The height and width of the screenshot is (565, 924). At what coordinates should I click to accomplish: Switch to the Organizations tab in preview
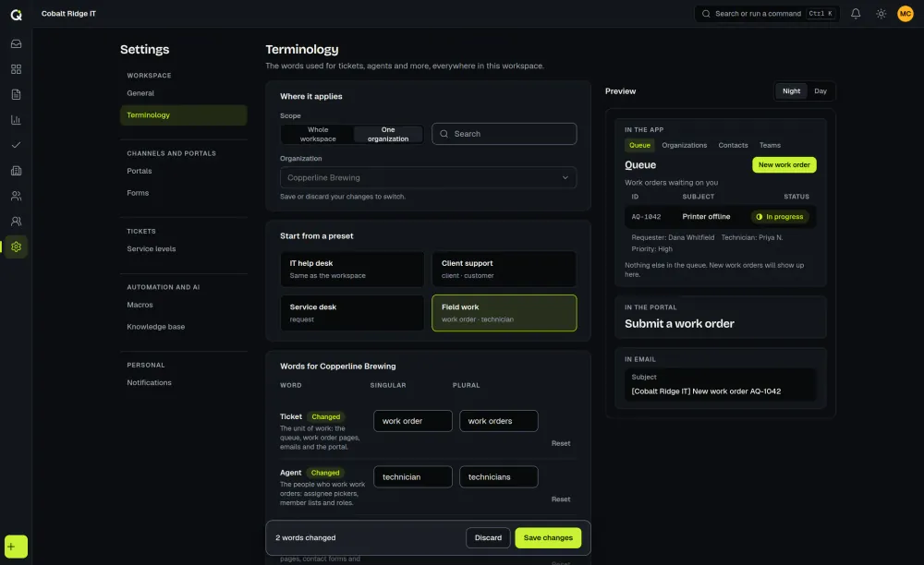pyautogui.click(x=684, y=145)
